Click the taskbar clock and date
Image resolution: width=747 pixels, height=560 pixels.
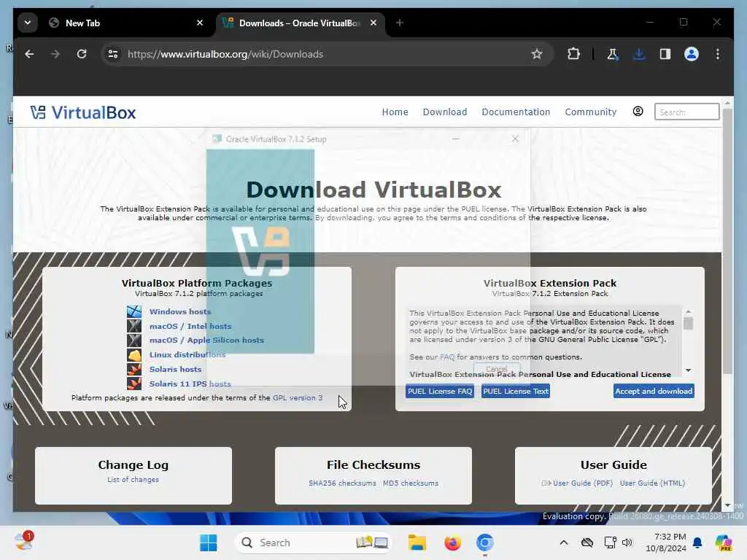666,542
